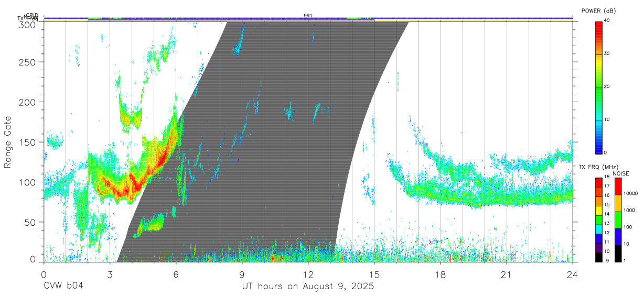Click the "50" range gate tick label
The image size is (644, 297).
coord(31,222)
